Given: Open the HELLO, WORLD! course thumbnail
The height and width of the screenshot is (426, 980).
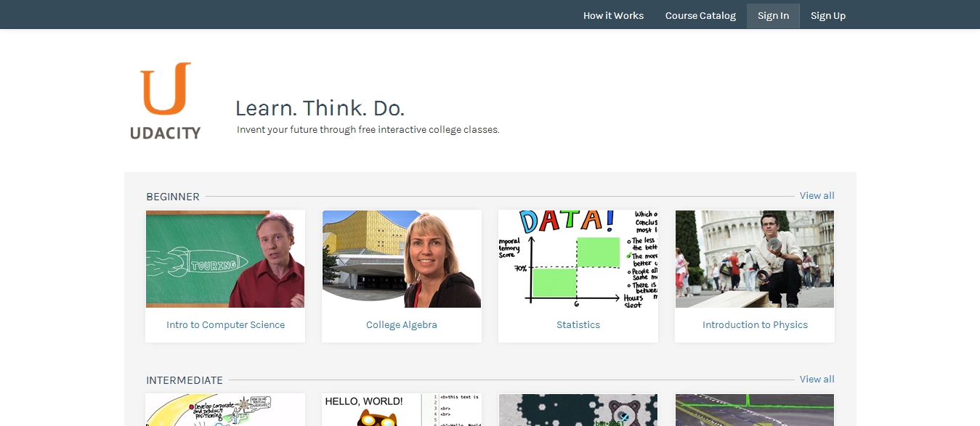Looking at the screenshot, I should click(402, 410).
